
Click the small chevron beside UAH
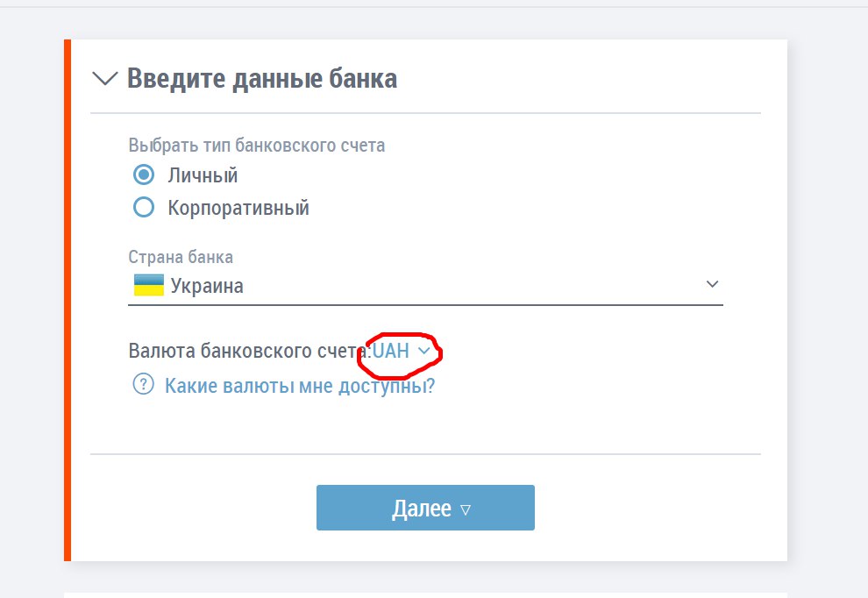pyautogui.click(x=424, y=351)
